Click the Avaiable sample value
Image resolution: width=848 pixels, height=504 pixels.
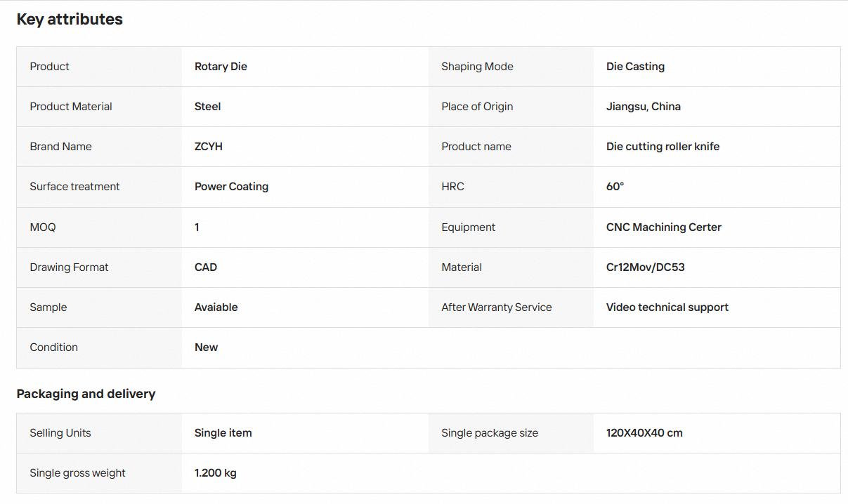[x=216, y=307]
